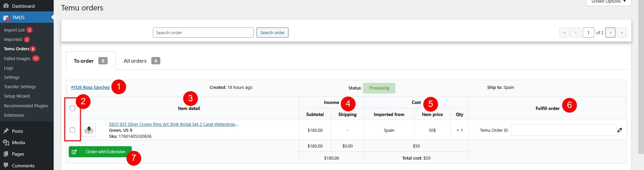Click the Imported from Spain cell
644x170 pixels.
pyautogui.click(x=389, y=130)
